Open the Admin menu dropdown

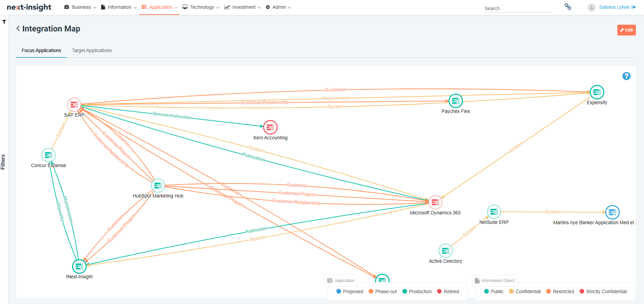point(278,7)
